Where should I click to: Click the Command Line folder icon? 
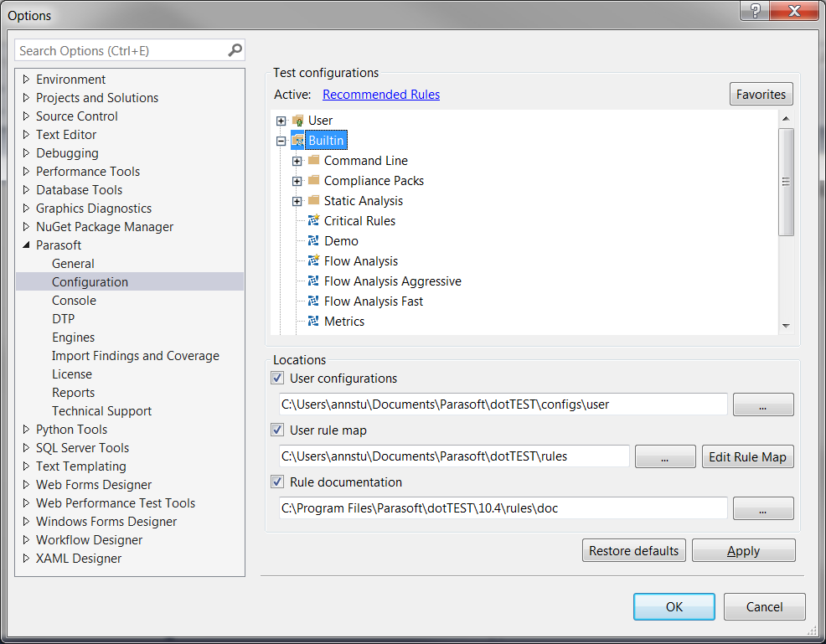[x=314, y=160]
